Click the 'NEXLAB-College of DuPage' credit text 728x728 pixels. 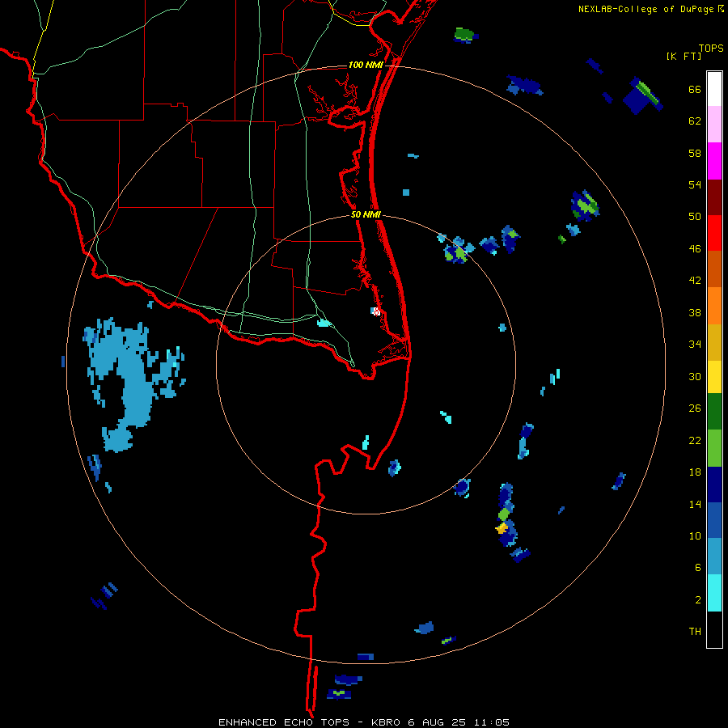(645, 9)
